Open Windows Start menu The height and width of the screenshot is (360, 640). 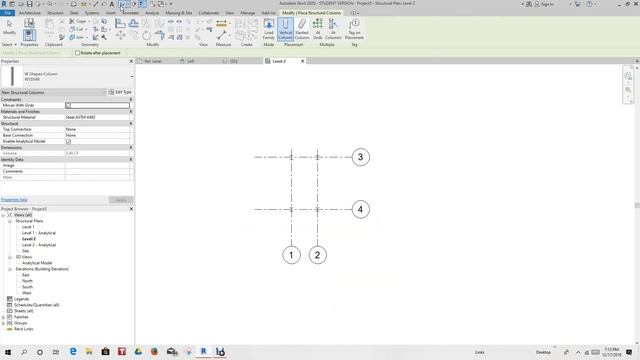pos(8,351)
